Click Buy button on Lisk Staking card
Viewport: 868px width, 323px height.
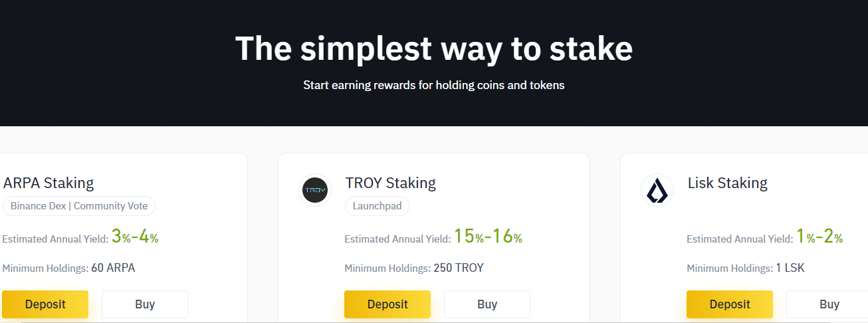pyautogui.click(x=827, y=304)
